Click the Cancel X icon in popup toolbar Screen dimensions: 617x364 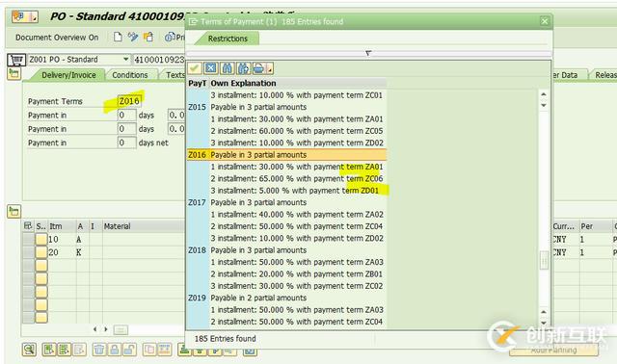[211, 68]
